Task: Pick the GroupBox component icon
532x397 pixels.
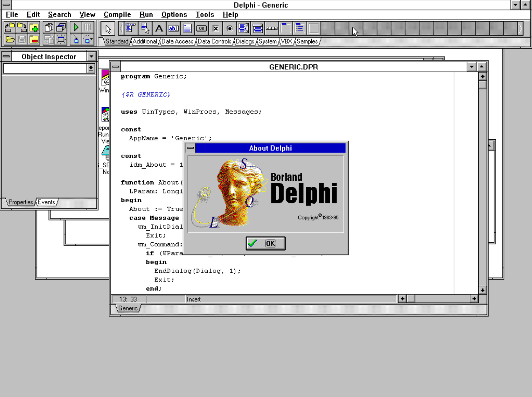Action: (285, 28)
